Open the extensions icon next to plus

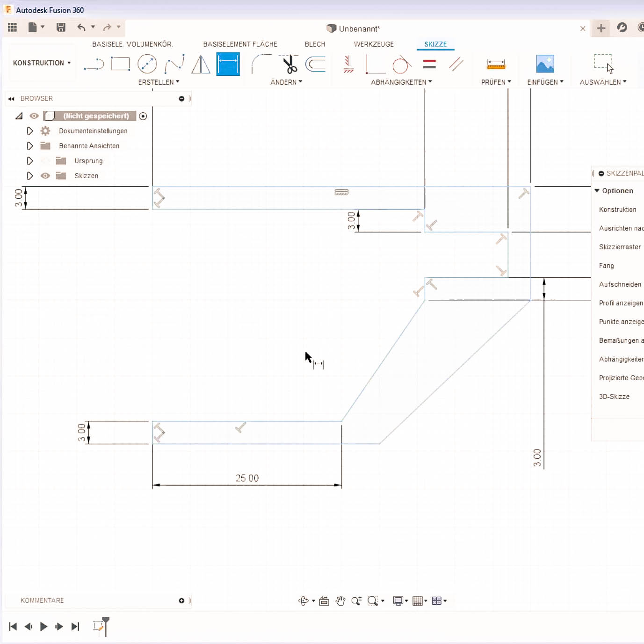[x=622, y=28]
